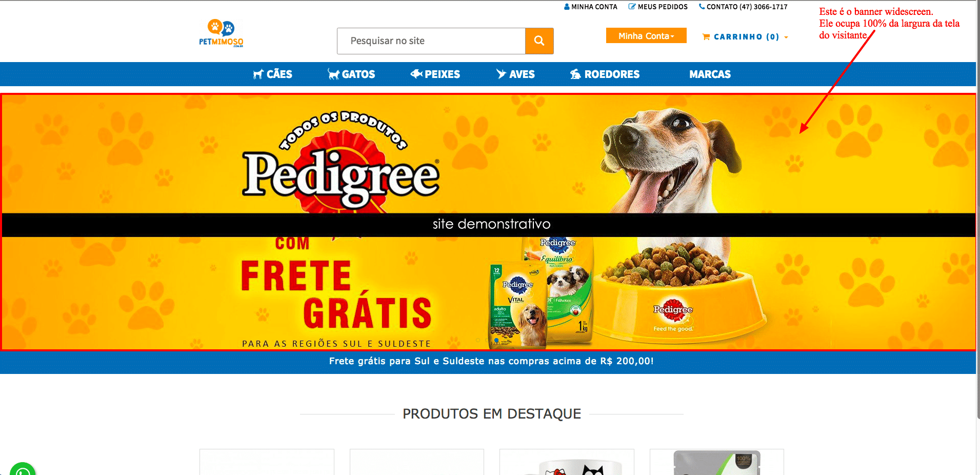Click the Contato phone number link
The image size is (980, 475).
pos(743,7)
